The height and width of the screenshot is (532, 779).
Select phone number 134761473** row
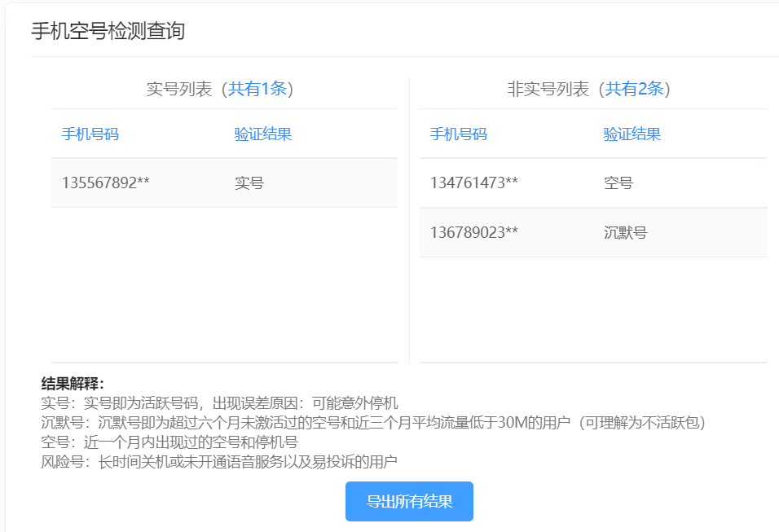coord(474,183)
